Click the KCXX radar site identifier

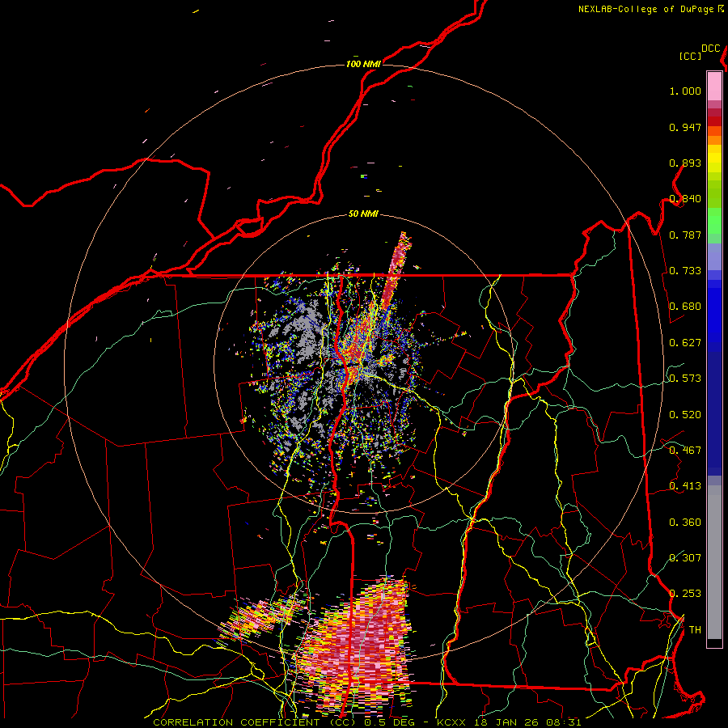pyautogui.click(x=453, y=722)
